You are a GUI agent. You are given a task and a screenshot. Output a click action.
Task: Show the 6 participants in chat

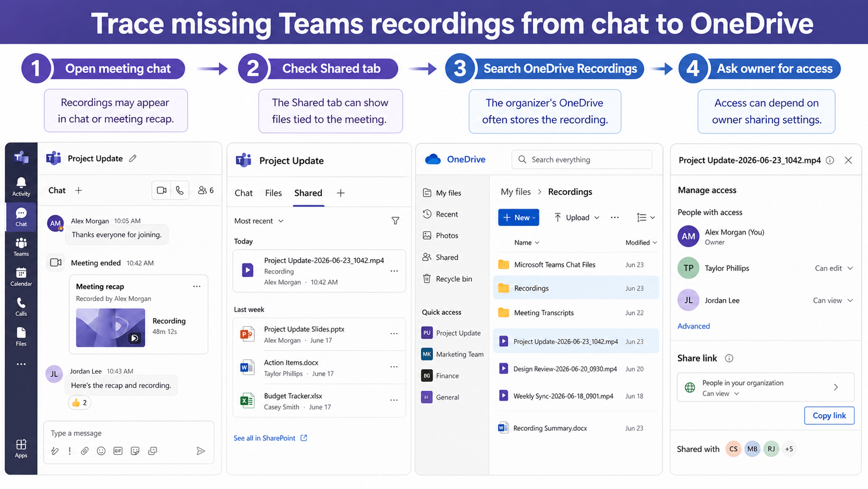[206, 191]
